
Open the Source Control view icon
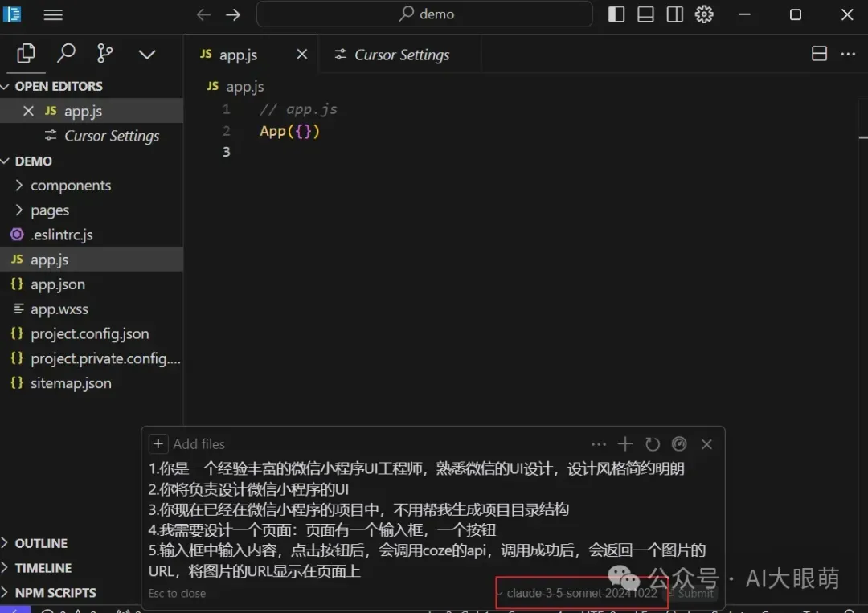coord(105,54)
